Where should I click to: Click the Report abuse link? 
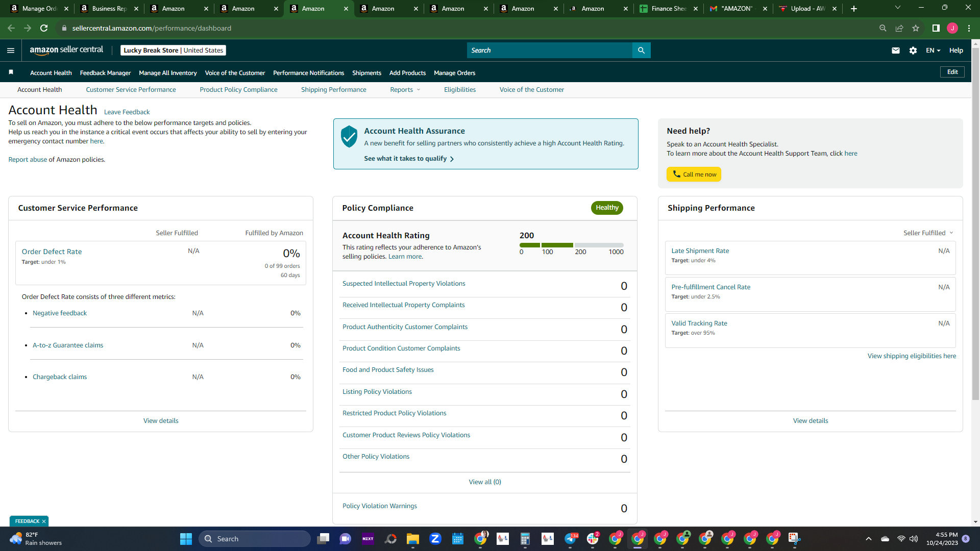(x=28, y=160)
